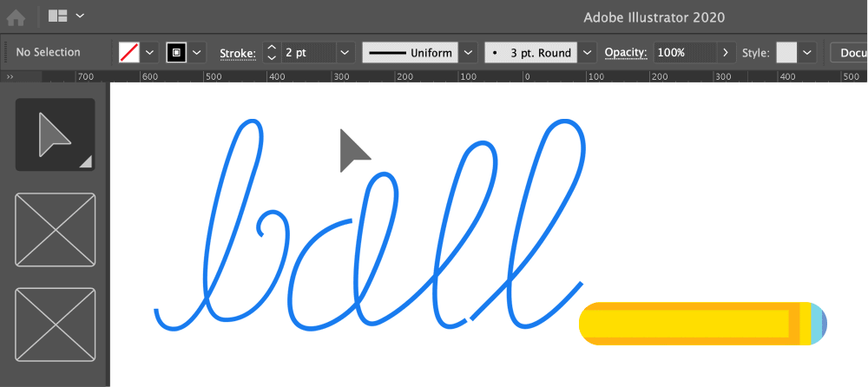
Task: Click the black Stroke color swatch
Action: (177, 52)
